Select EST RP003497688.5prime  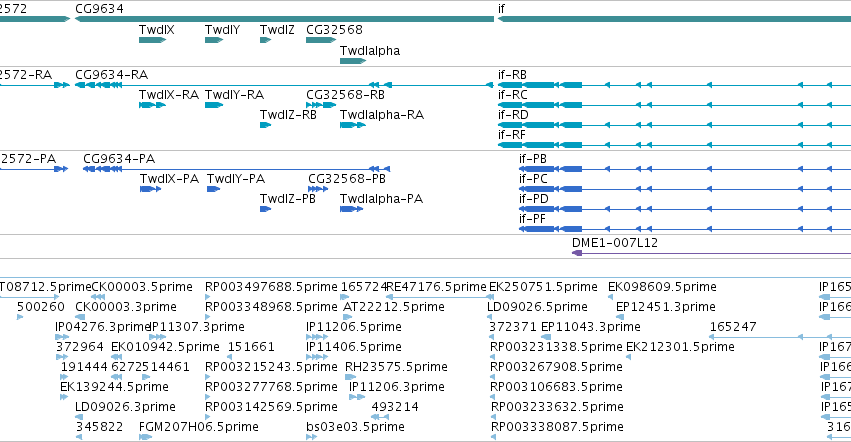pyautogui.click(x=271, y=287)
